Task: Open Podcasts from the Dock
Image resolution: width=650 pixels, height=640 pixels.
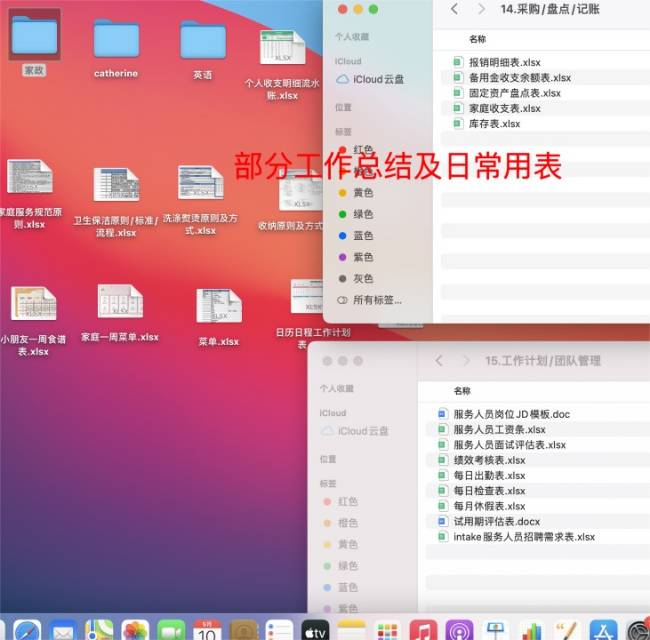Action: coord(459,630)
